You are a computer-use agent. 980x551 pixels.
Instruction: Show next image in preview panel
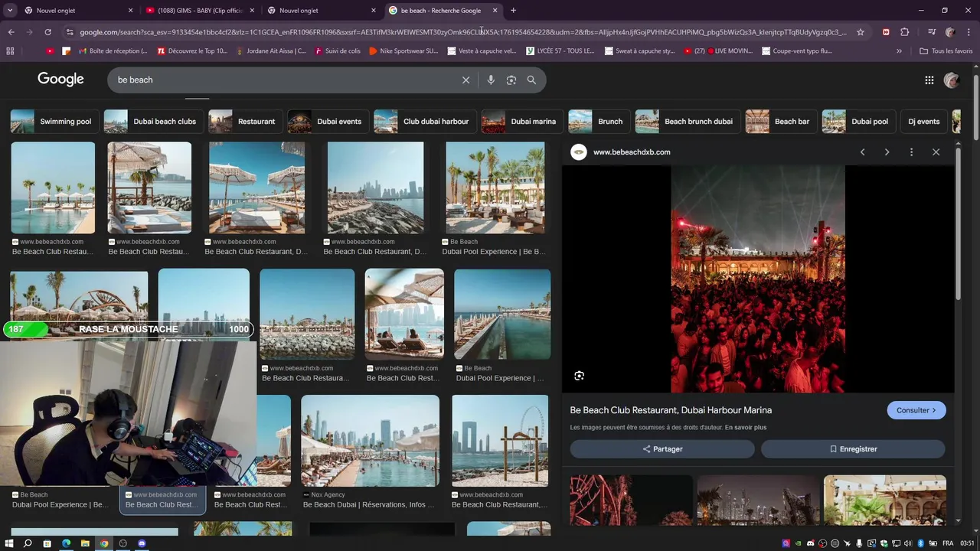click(x=887, y=152)
